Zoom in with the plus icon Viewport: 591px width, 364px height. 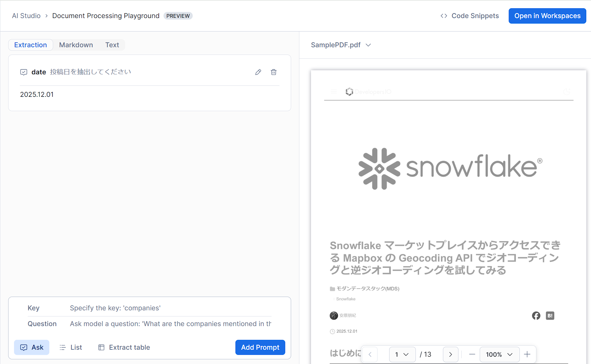coord(527,354)
